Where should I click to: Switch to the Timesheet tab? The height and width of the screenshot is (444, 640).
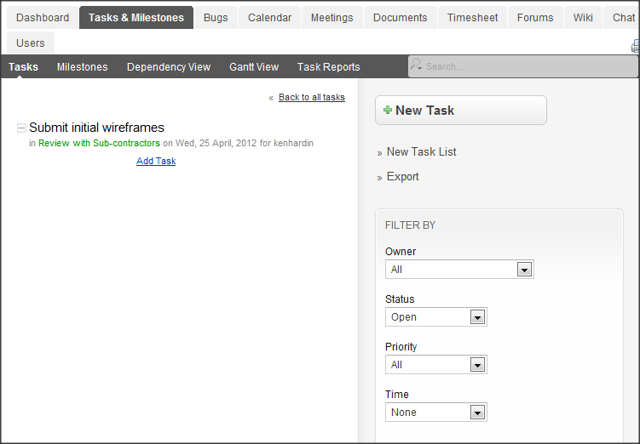472,18
